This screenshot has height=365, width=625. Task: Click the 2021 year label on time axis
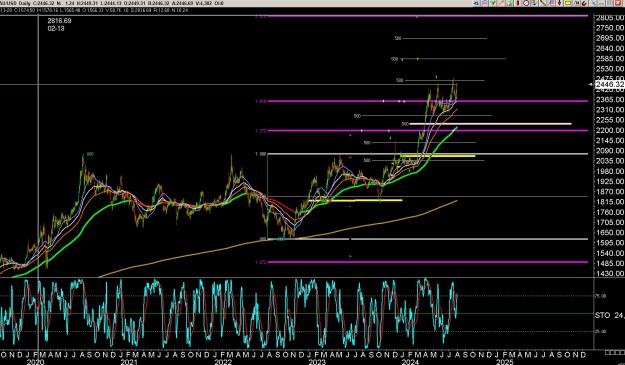(129, 362)
